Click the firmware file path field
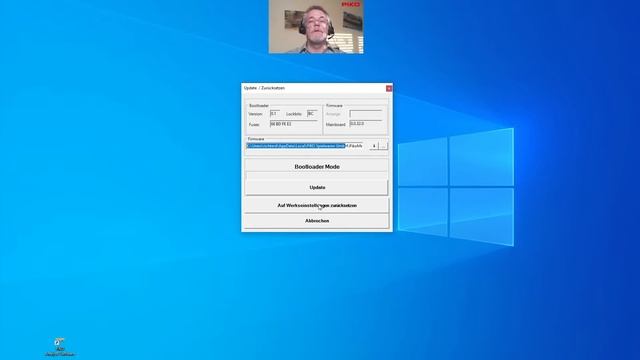This screenshot has width=640, height=360. 304,146
